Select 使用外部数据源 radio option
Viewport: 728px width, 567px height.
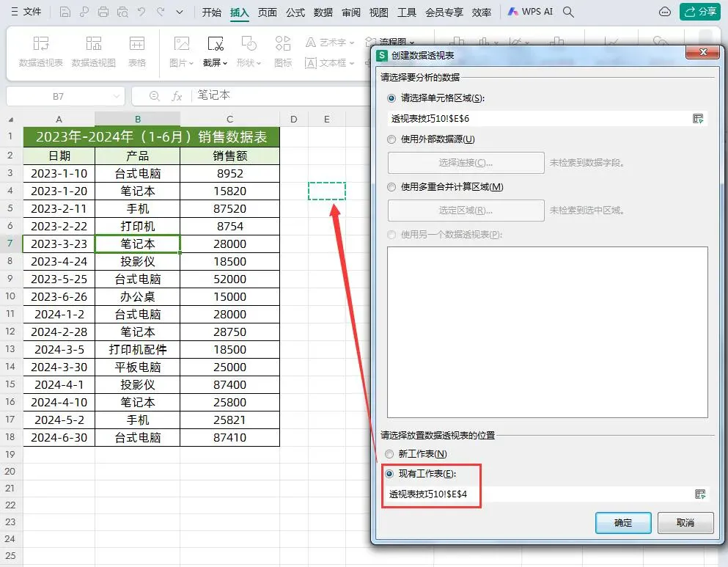(391, 139)
